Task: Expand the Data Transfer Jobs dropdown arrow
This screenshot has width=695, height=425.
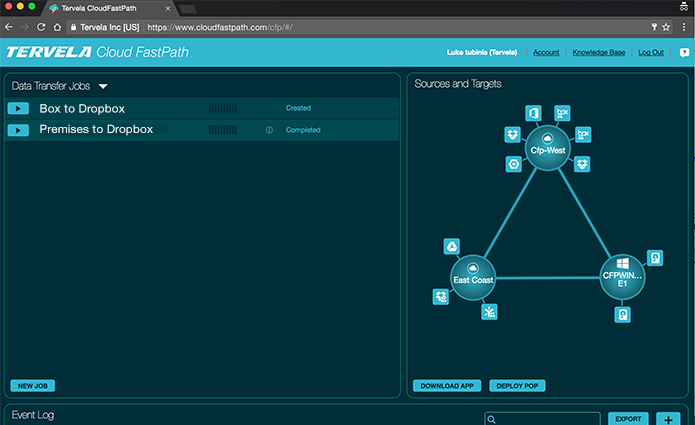Action: point(102,87)
